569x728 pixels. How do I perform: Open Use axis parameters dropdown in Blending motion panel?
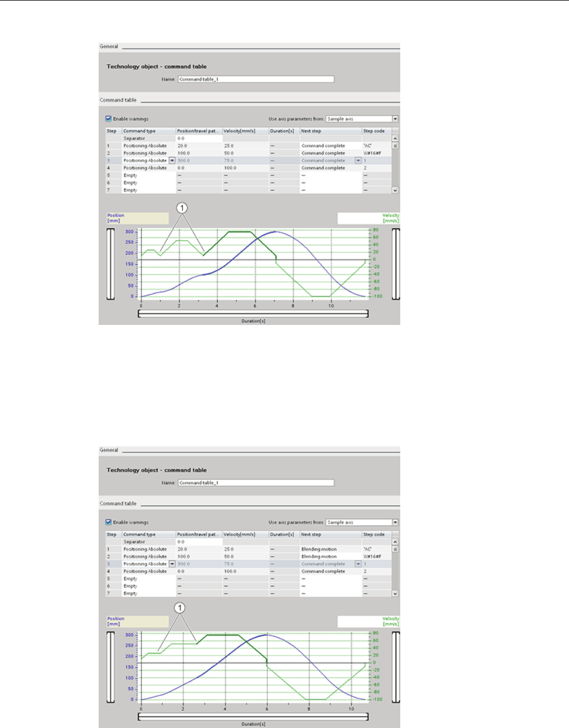(x=395, y=522)
